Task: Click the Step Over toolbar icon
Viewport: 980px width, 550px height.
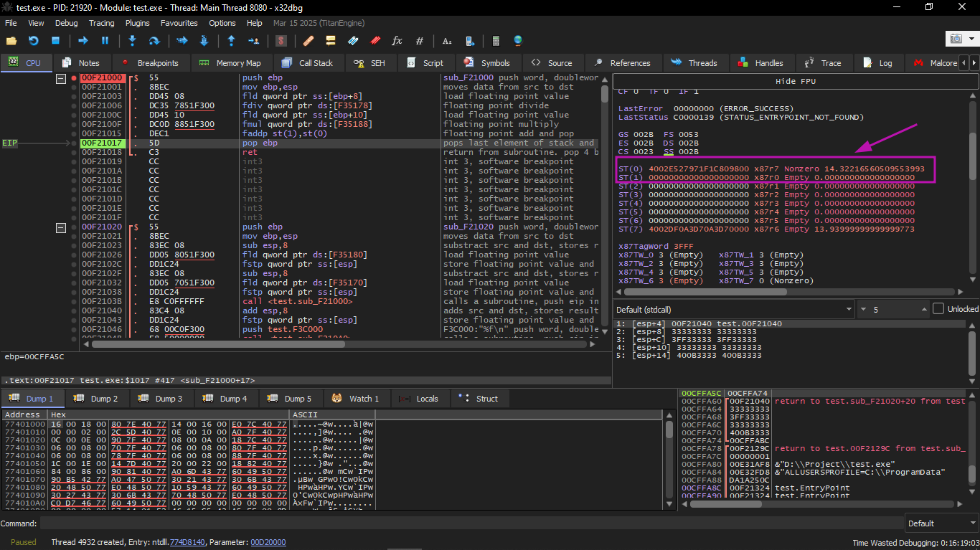Action: [154, 41]
